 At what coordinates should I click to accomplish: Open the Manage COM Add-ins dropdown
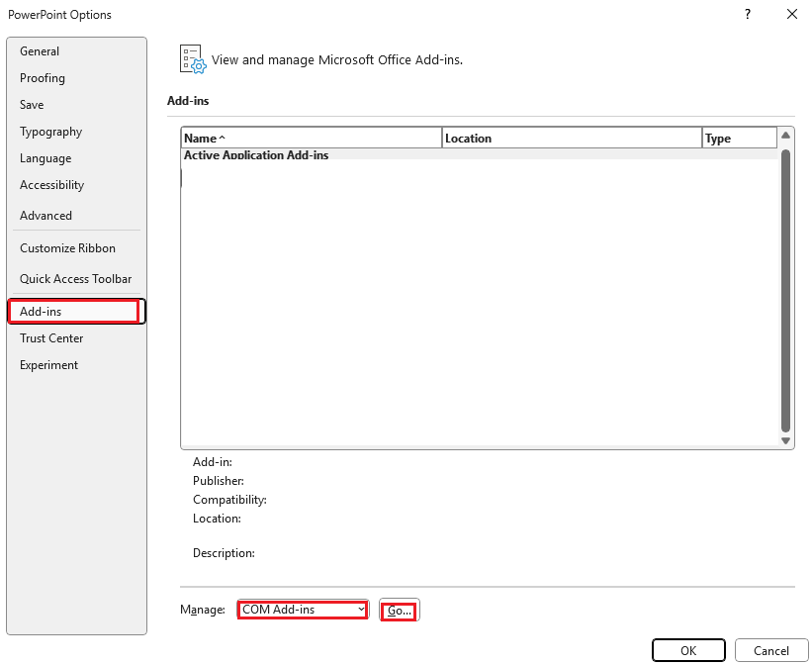pyautogui.click(x=302, y=610)
